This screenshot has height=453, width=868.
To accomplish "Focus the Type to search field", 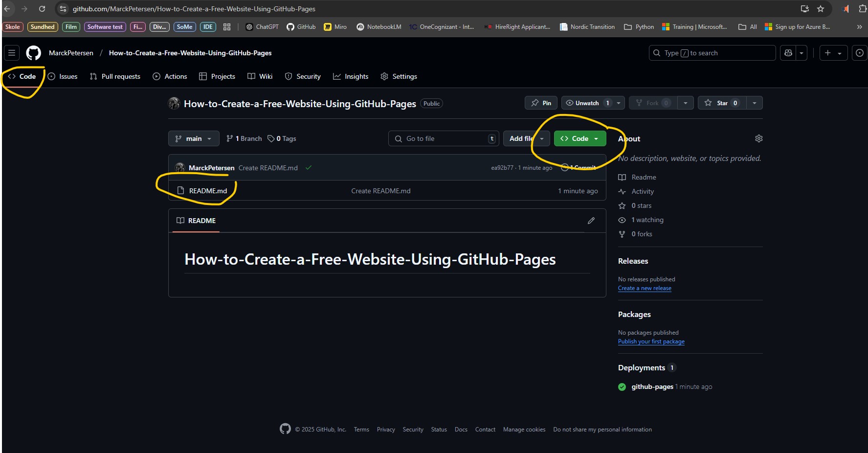I will [x=712, y=53].
